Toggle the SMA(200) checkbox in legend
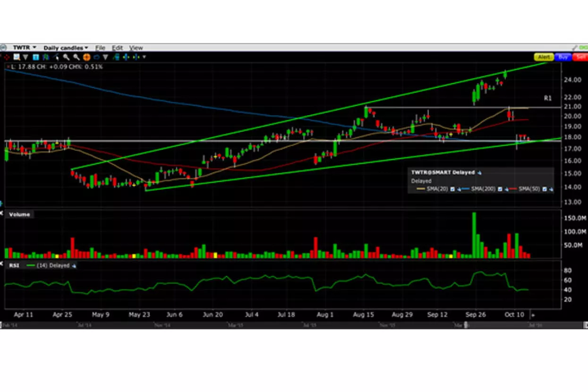Screen dimensions: 588x392 [500, 189]
